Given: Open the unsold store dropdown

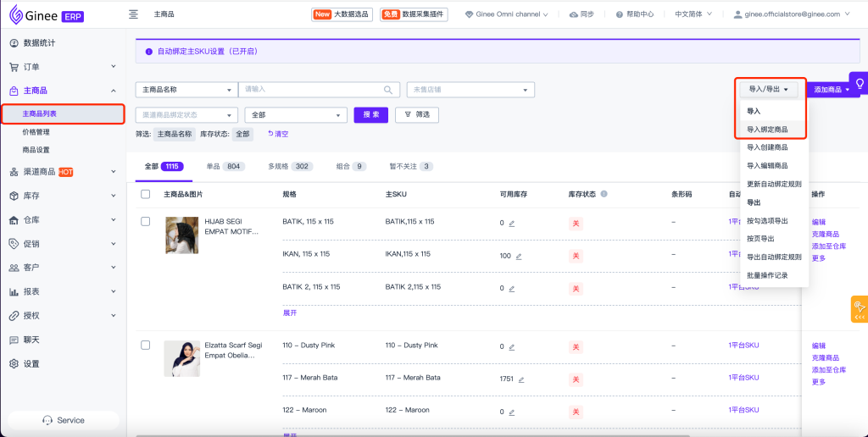Looking at the screenshot, I should [470, 90].
